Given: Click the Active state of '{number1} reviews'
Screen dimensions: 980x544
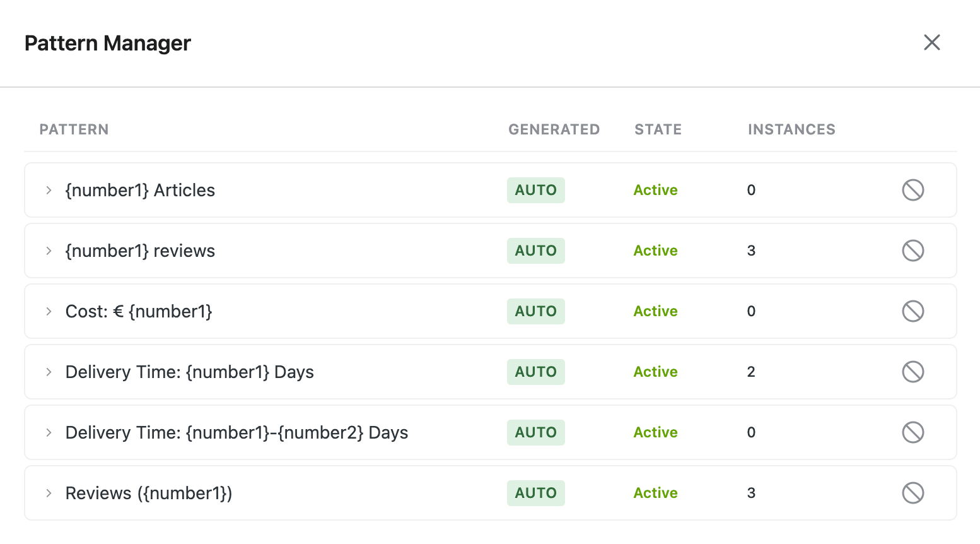Looking at the screenshot, I should click(x=655, y=251).
